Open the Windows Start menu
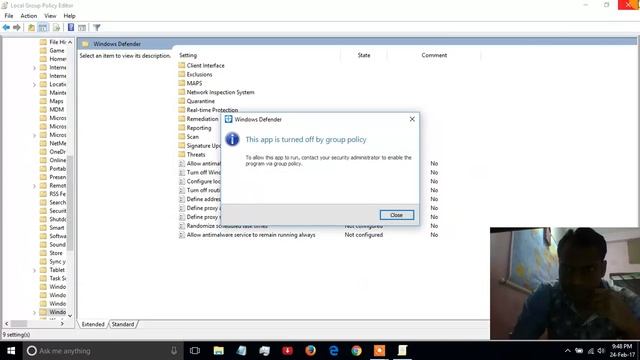 (x=11, y=351)
